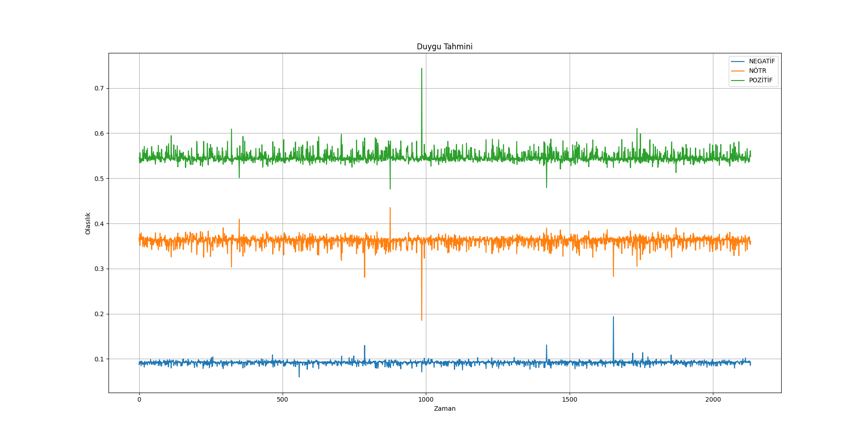This screenshot has width=868, height=441.
Task: Select the NEGATİF legend label
Action: click(x=762, y=62)
